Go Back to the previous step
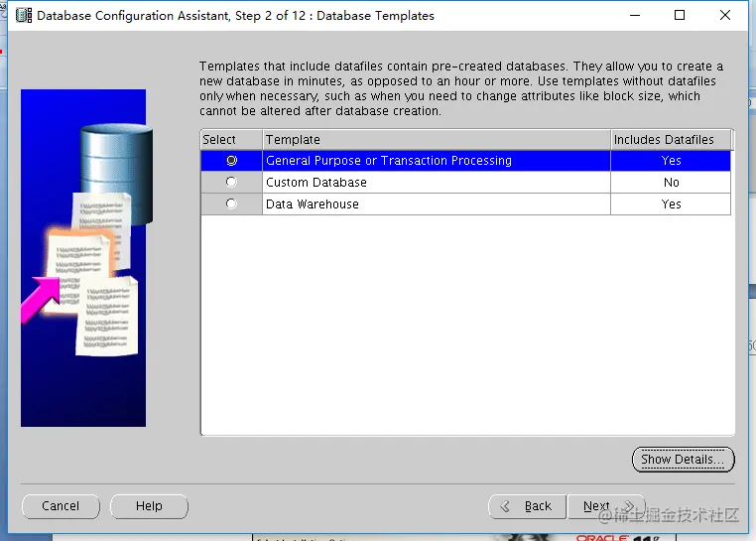This screenshot has width=756, height=541. pos(527,506)
